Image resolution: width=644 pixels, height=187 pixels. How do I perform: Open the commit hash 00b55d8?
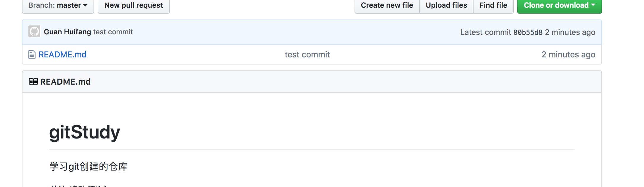[528, 32]
